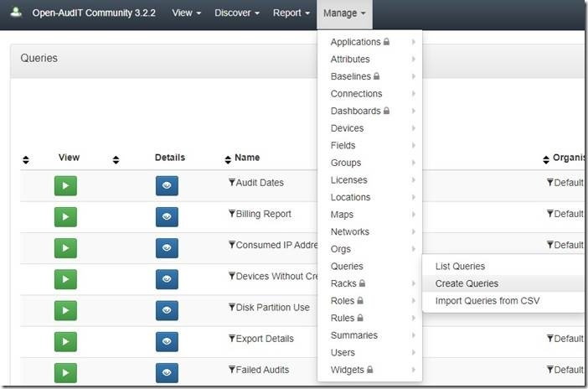Run the Failed Audits query
Viewport: 588px width, 389px height.
[65, 372]
